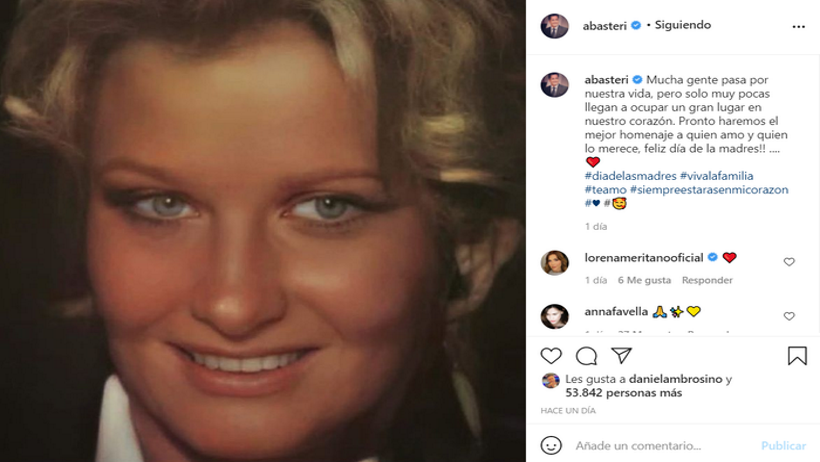The height and width of the screenshot is (462, 820).
Task: Open annafavella's profile avatar
Action: [x=554, y=317]
